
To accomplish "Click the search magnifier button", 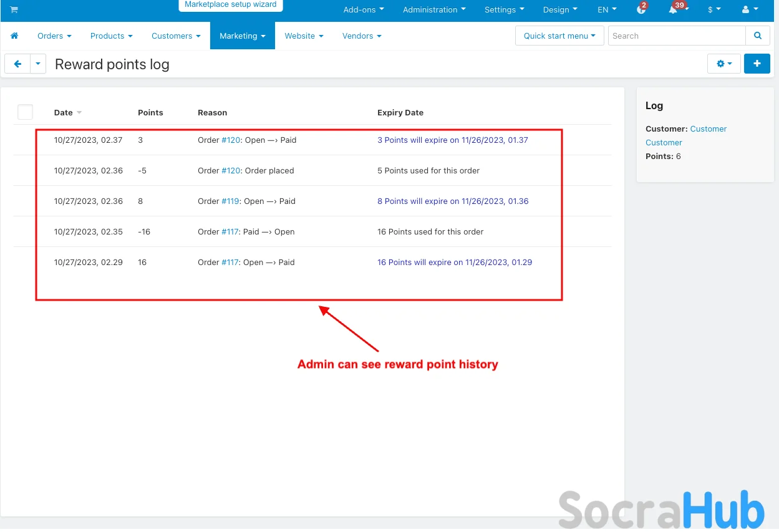I will (758, 36).
